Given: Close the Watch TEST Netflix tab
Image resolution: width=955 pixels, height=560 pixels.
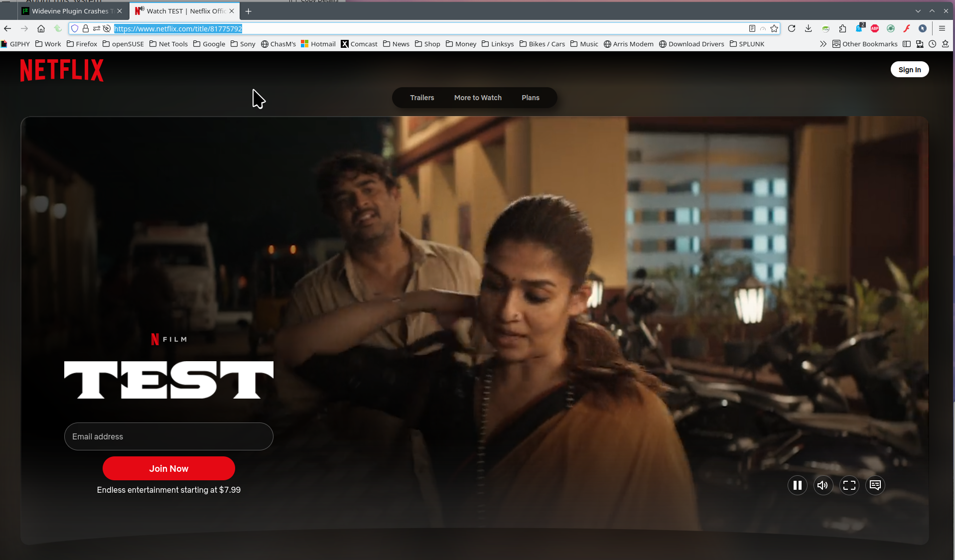Looking at the screenshot, I should click(x=232, y=11).
